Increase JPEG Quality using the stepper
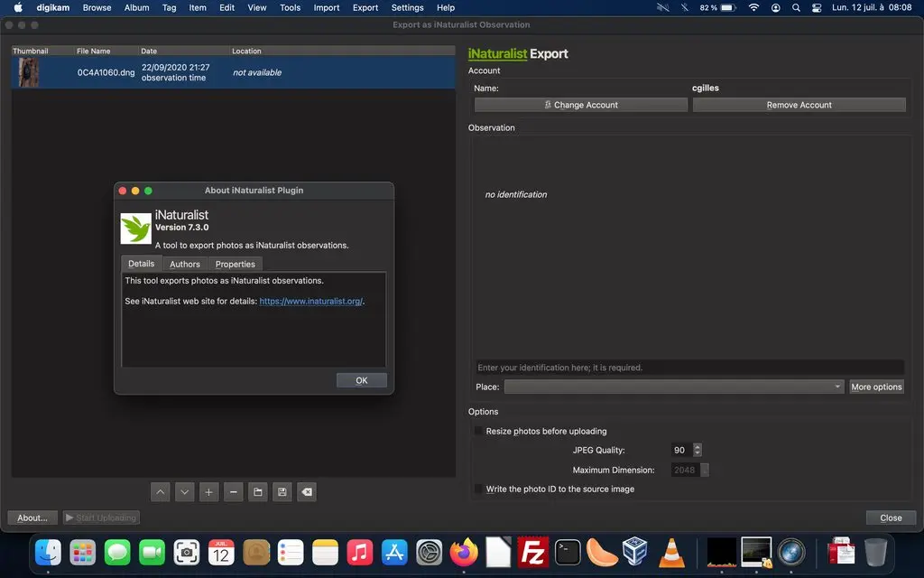This screenshot has height=578, width=924. (x=698, y=446)
